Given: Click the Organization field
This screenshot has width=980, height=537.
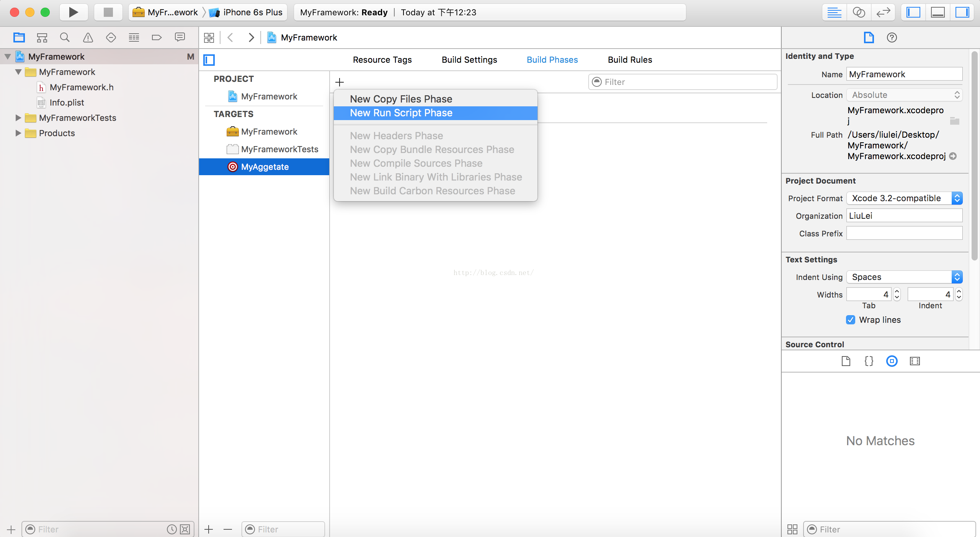Looking at the screenshot, I should tap(904, 216).
